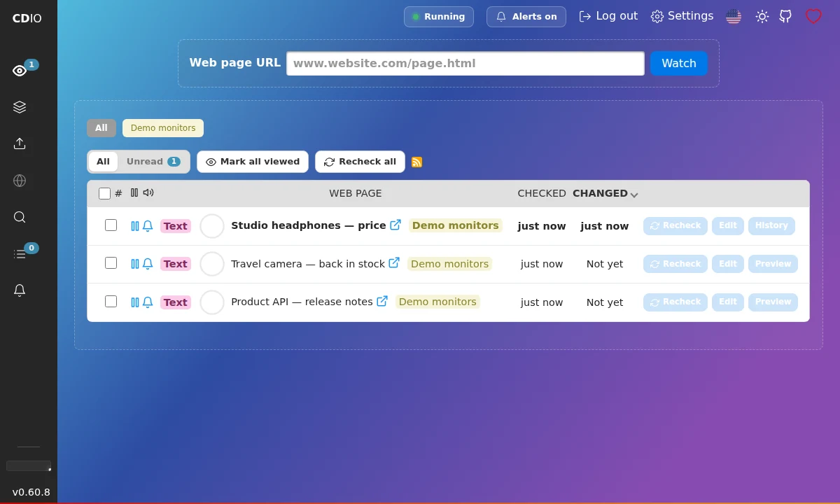Click the CDIO logo

[27, 18]
